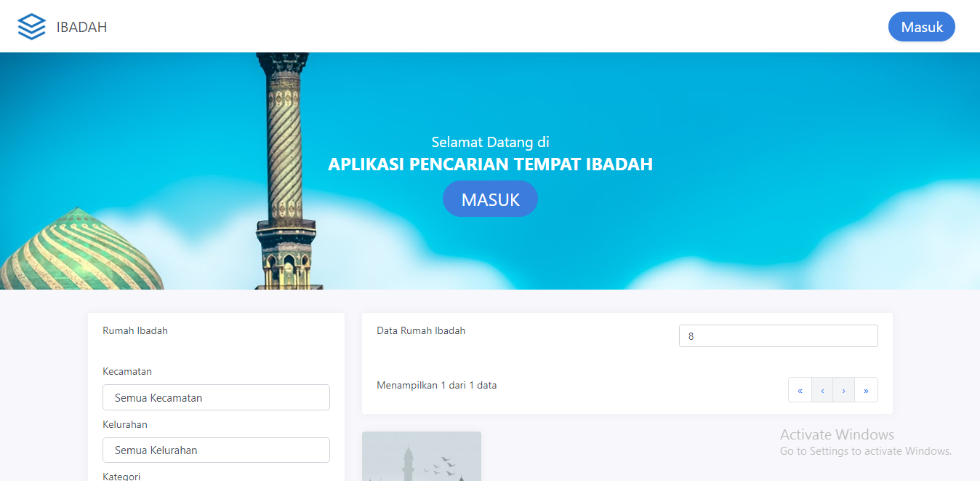Click the Kategori field label
Image resolution: width=980 pixels, height=481 pixels.
[121, 476]
